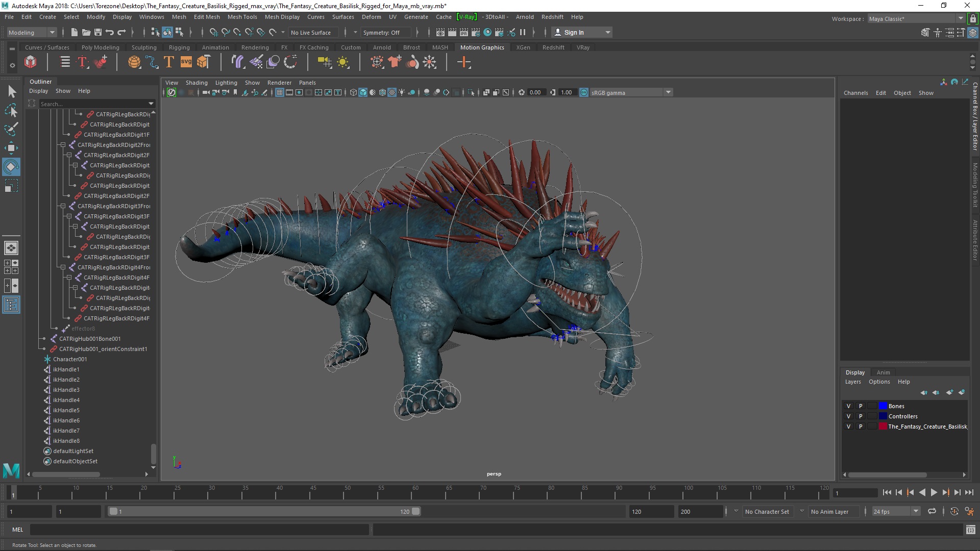Image resolution: width=980 pixels, height=551 pixels.
Task: Click the Maya logo at bottom left
Action: pos(11,470)
